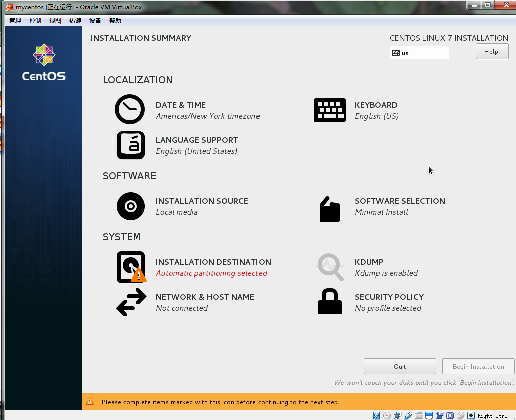Image resolution: width=516 pixels, height=420 pixels.
Task: Click the warning triangle in orange bar
Action: (90, 401)
